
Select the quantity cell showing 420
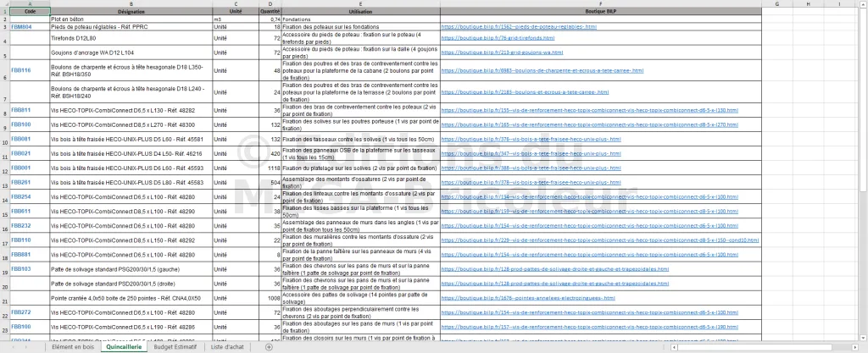270,153
